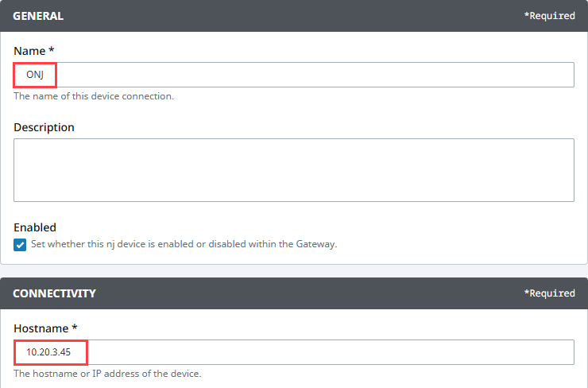Click the Description field label

click(44, 127)
